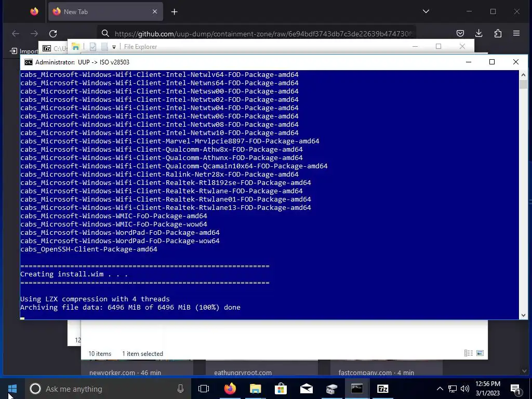Close the New Tab tab
The height and width of the screenshot is (399, 532).
click(155, 11)
